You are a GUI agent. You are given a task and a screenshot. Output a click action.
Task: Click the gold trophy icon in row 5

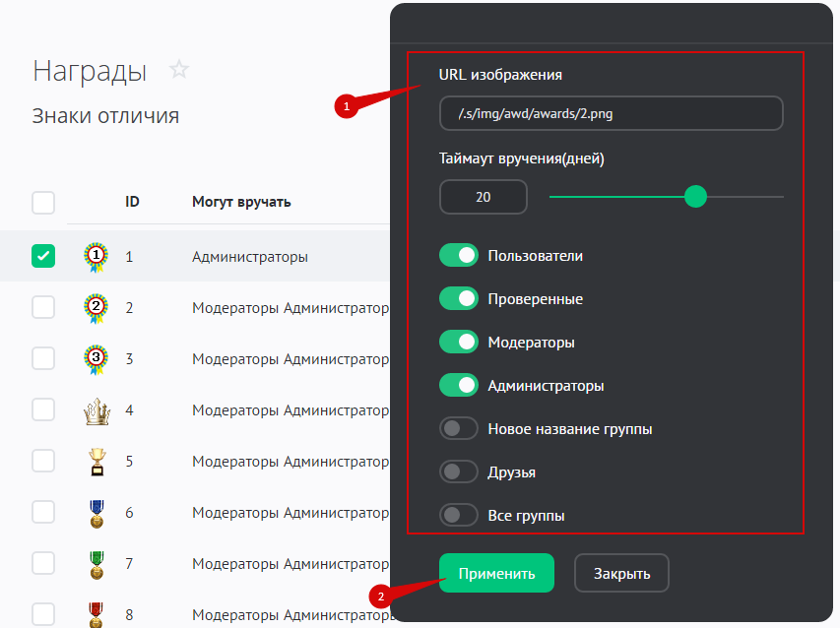pos(96,462)
